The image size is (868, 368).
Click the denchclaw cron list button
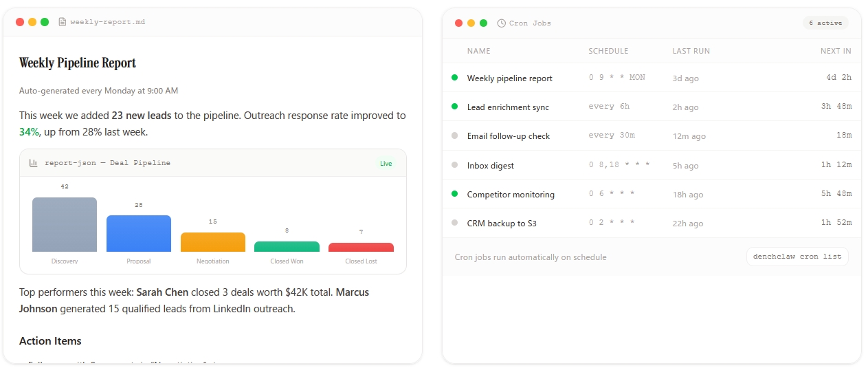[x=797, y=257]
